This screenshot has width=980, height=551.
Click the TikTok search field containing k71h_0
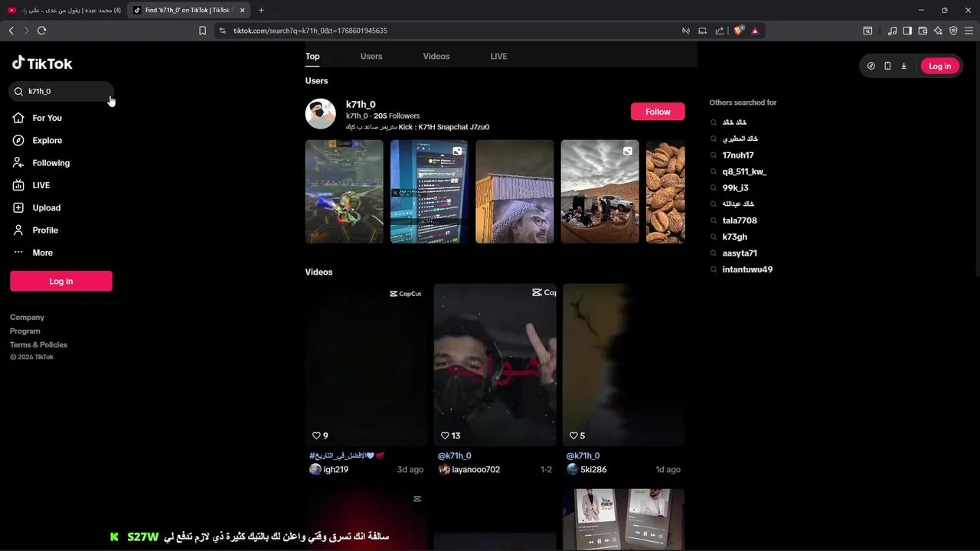(x=61, y=91)
